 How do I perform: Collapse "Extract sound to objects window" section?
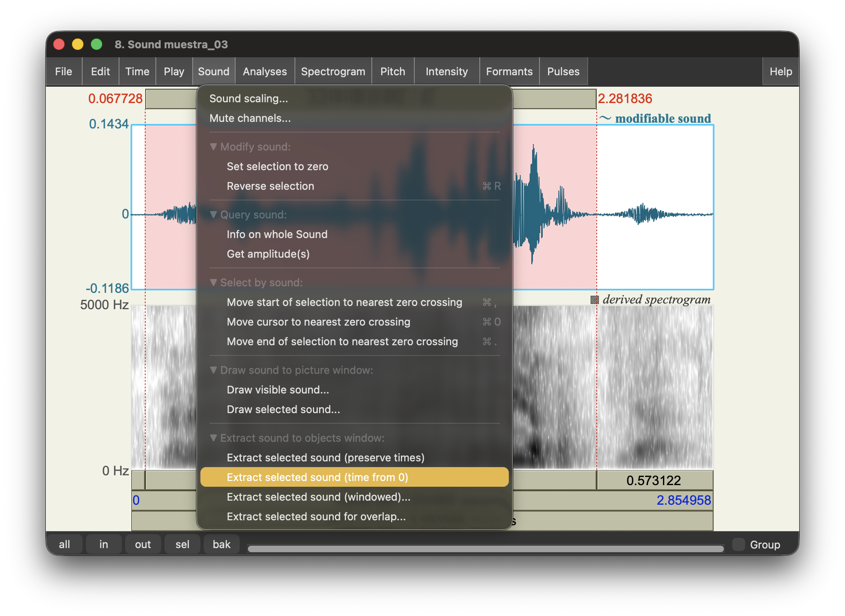tap(213, 438)
